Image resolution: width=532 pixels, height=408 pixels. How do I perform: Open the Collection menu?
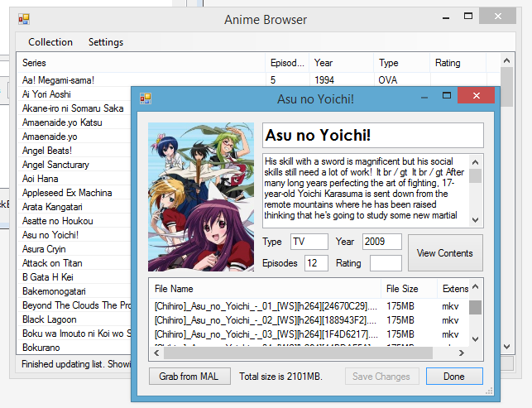[x=50, y=42]
